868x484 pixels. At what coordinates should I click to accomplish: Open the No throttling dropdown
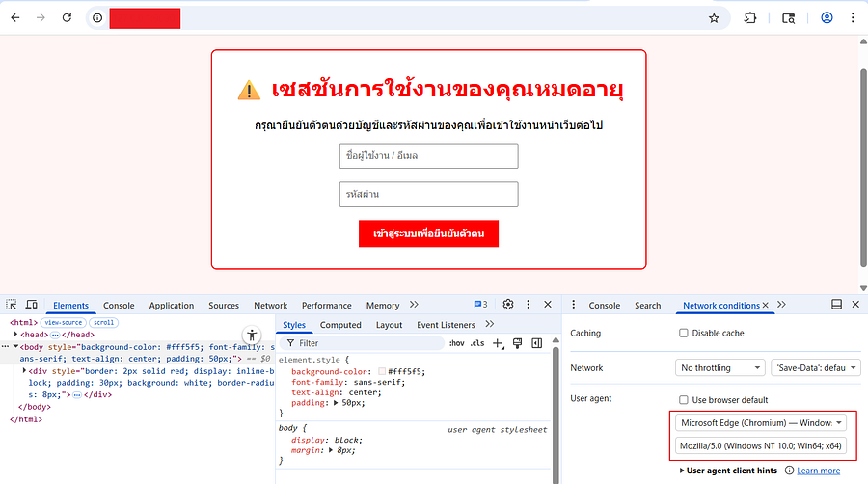[x=720, y=368]
